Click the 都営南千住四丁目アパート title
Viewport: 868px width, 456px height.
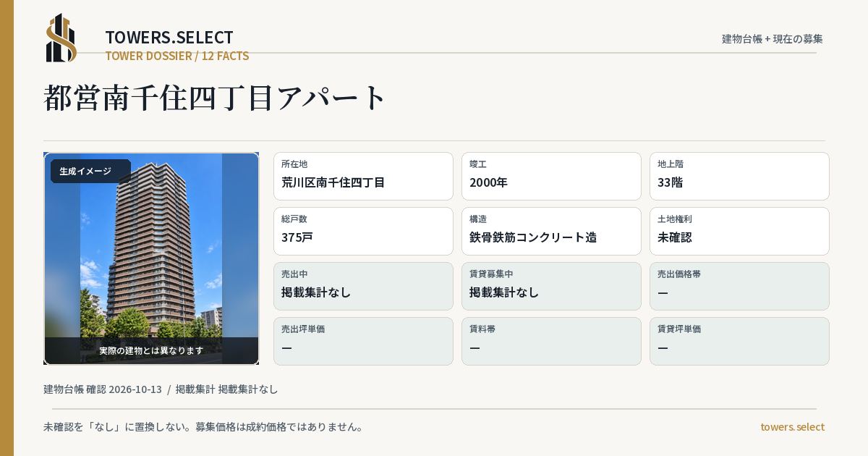point(216,98)
